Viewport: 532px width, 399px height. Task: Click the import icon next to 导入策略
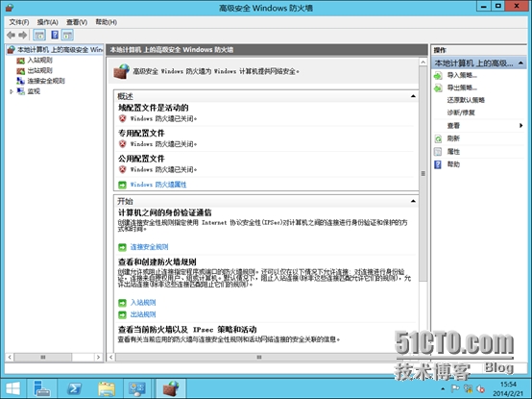point(438,75)
